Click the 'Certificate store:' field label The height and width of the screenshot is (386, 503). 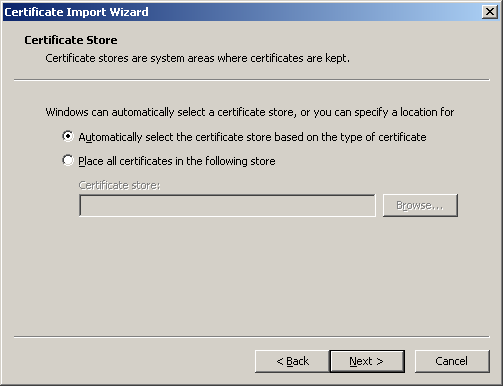point(119,185)
